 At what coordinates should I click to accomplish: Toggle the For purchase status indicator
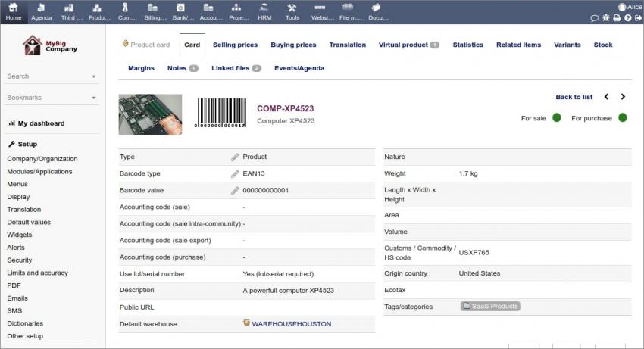point(623,118)
